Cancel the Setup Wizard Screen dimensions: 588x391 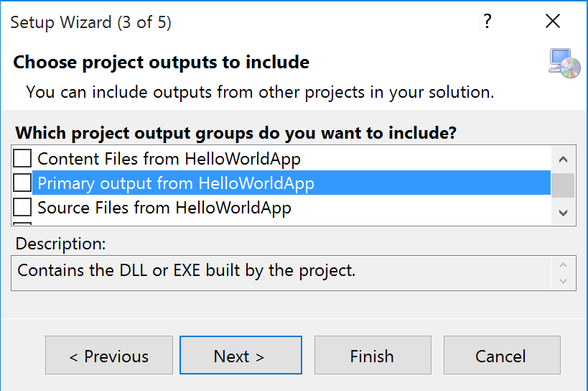502,355
